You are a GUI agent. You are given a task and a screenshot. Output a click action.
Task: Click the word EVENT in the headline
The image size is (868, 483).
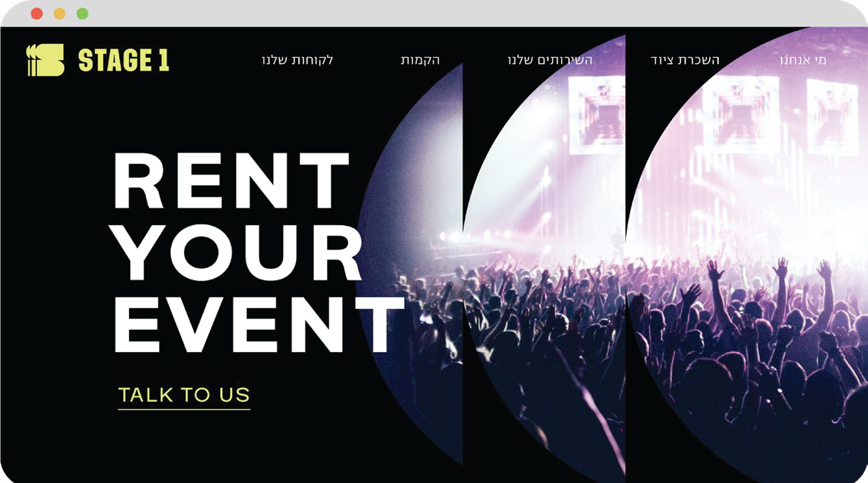[259, 324]
